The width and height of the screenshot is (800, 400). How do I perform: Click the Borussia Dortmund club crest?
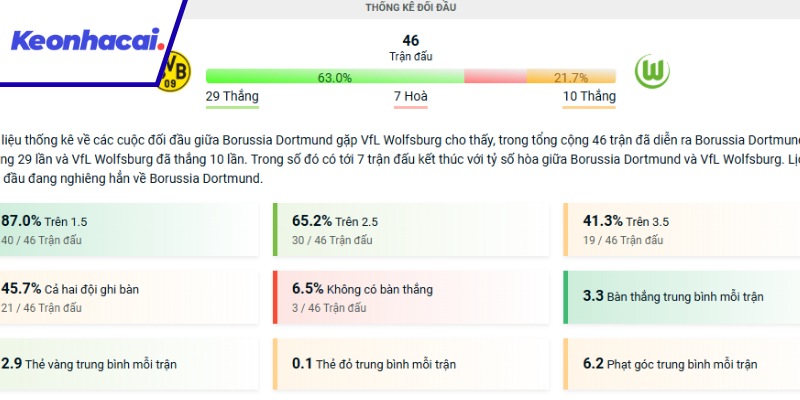click(177, 69)
